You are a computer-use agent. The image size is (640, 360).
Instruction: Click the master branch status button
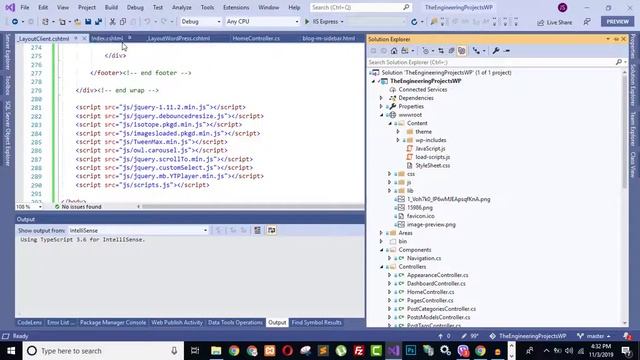click(594, 336)
